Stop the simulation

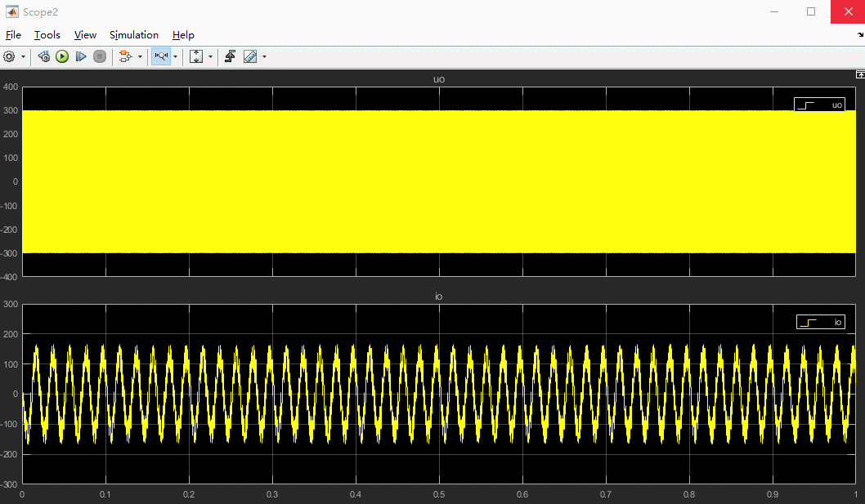pyautogui.click(x=100, y=56)
